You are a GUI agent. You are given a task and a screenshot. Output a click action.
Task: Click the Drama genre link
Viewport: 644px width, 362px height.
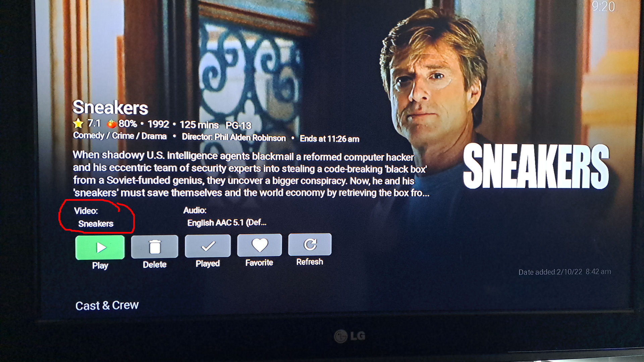[x=154, y=136]
